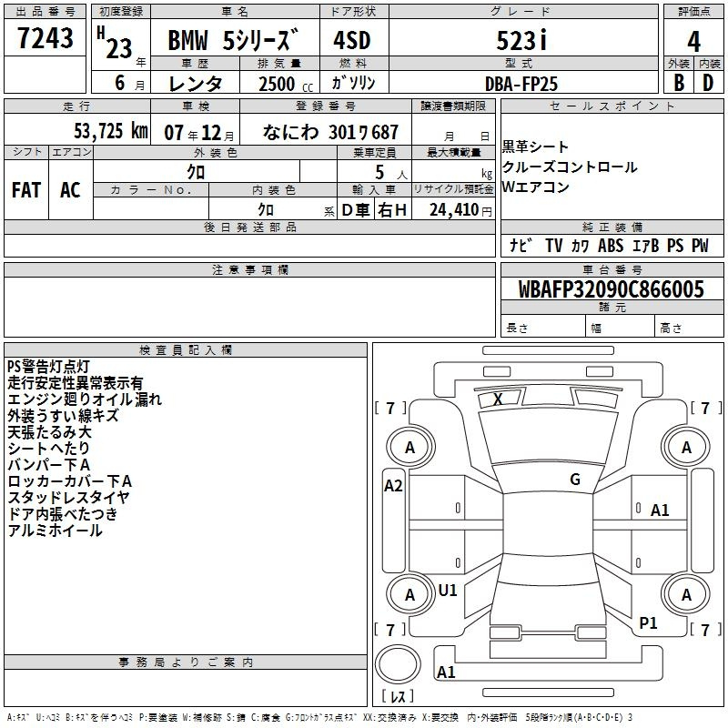Viewport: 728px width, 728px height.
Task: Click the 523i grade field
Action: 521,41
